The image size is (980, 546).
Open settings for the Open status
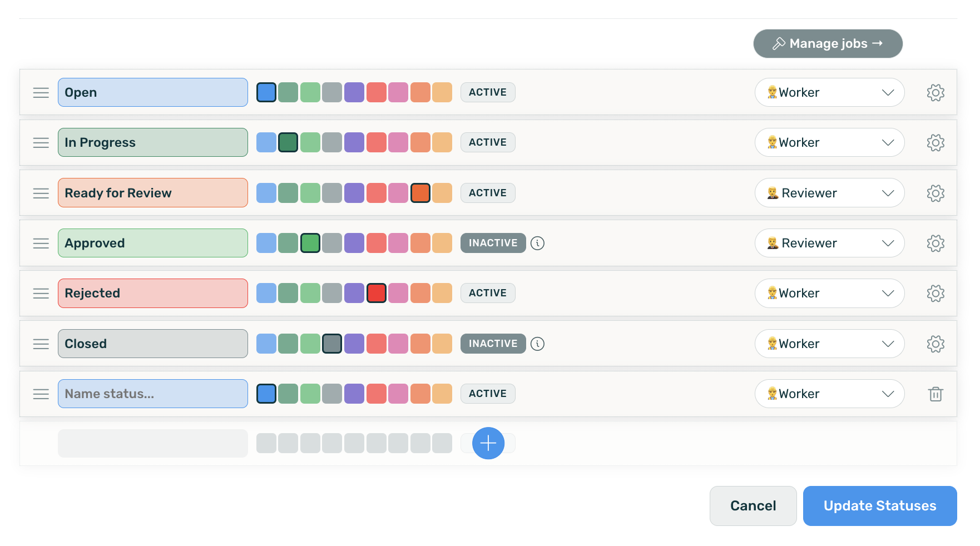936,92
